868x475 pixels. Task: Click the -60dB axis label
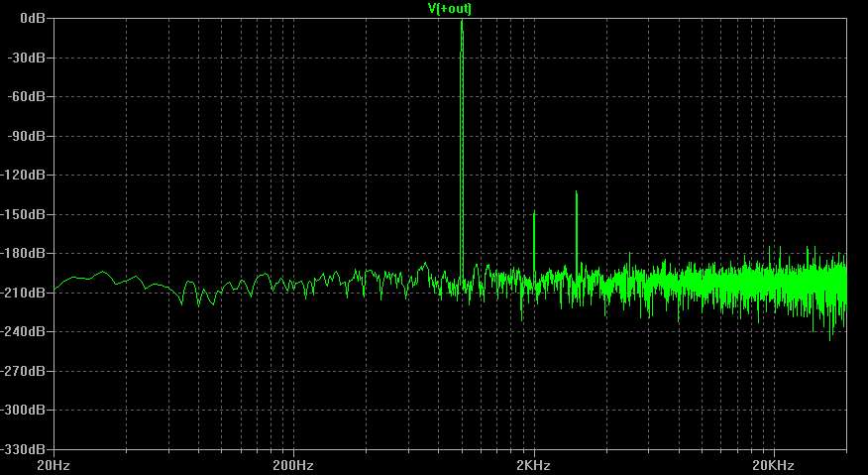27,96
